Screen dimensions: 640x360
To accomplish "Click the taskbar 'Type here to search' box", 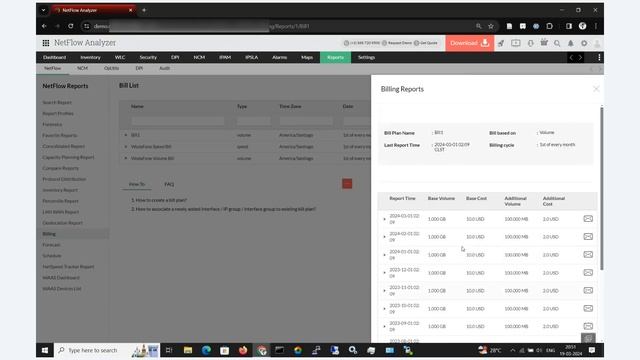I will pos(107,350).
